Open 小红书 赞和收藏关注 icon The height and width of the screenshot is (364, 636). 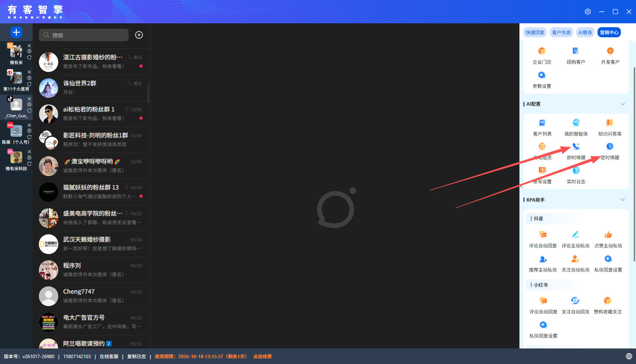pos(608,301)
